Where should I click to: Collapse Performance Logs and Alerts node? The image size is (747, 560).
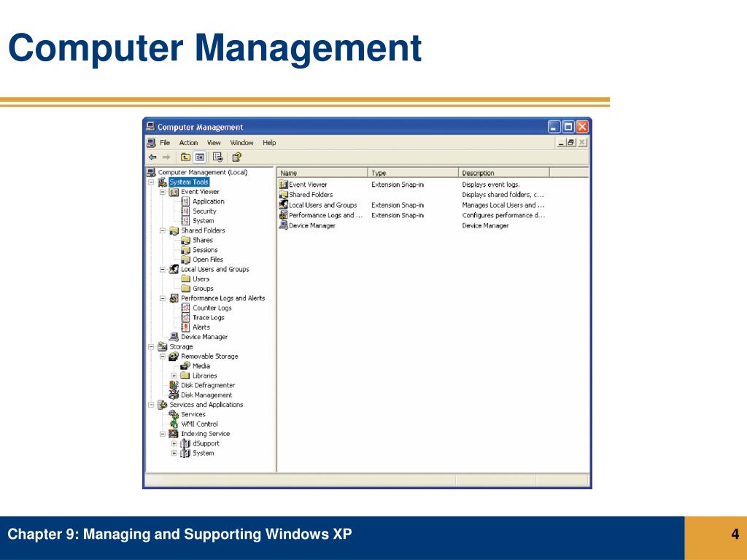click(163, 298)
